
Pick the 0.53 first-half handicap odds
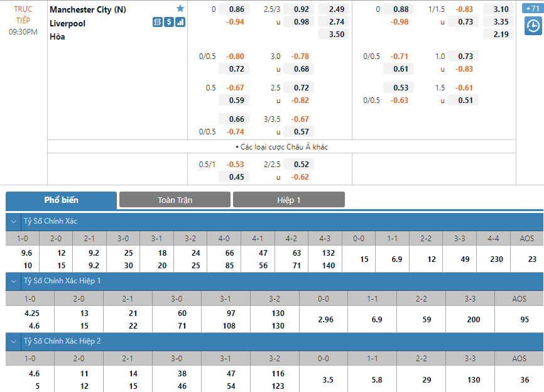(x=398, y=88)
